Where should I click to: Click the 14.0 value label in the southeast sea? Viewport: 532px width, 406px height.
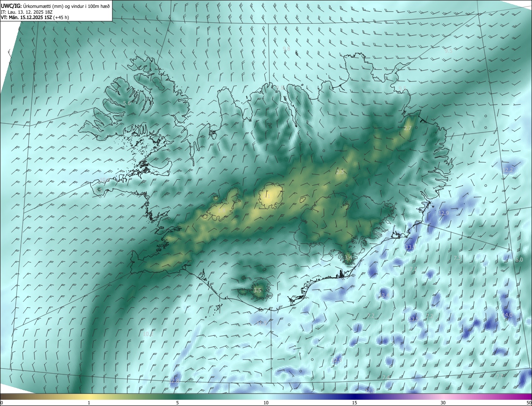(x=507, y=315)
